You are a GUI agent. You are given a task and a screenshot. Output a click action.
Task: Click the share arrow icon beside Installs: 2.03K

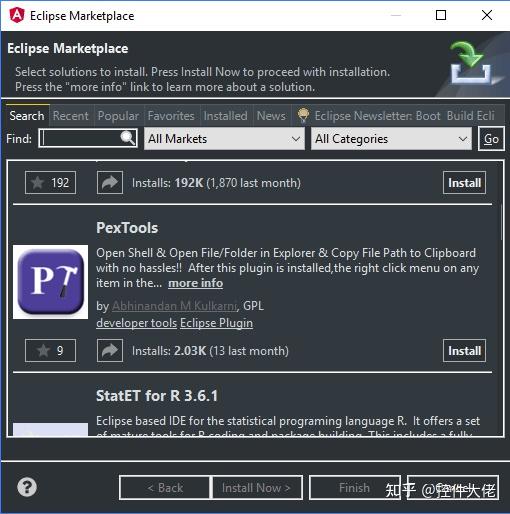coord(110,350)
